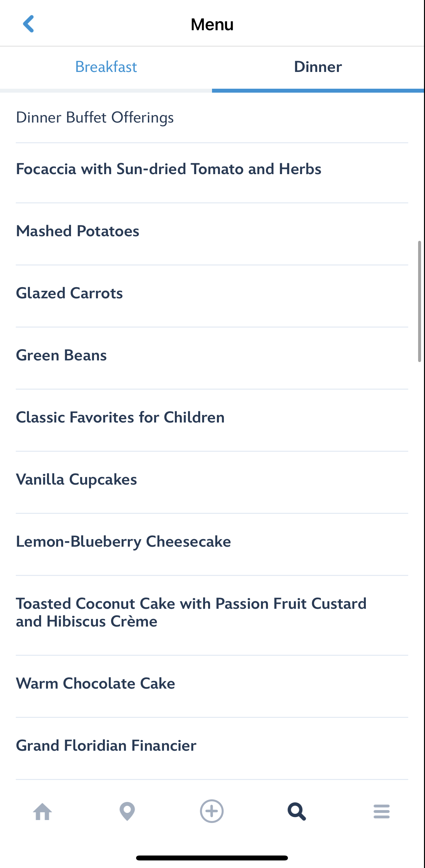Screen dimensions: 425x868
Task: Select the Dinner tab
Action: (x=318, y=67)
